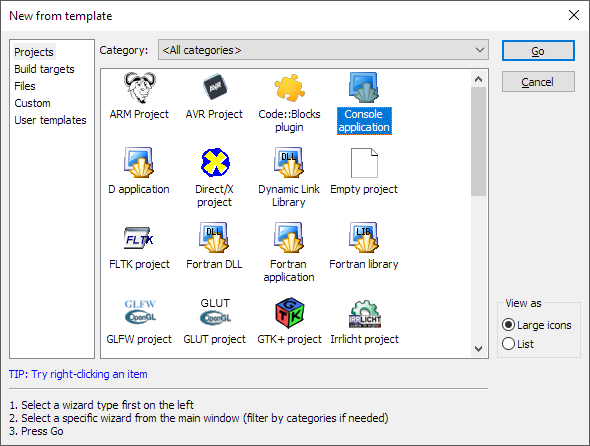Choose the D application icon
590x446 pixels.
[139, 163]
